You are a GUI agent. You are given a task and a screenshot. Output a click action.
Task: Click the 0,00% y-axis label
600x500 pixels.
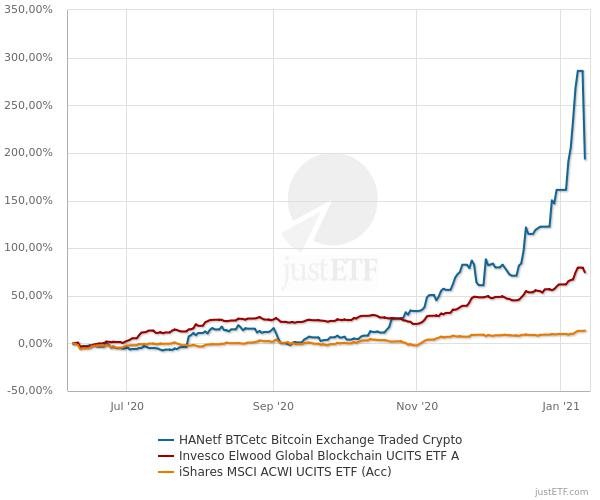coord(38,343)
